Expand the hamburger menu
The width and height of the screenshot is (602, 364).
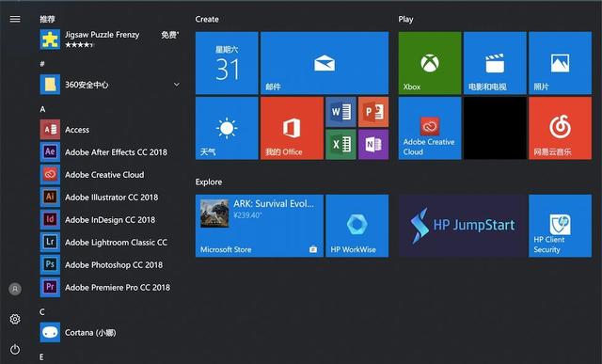[x=15, y=19]
